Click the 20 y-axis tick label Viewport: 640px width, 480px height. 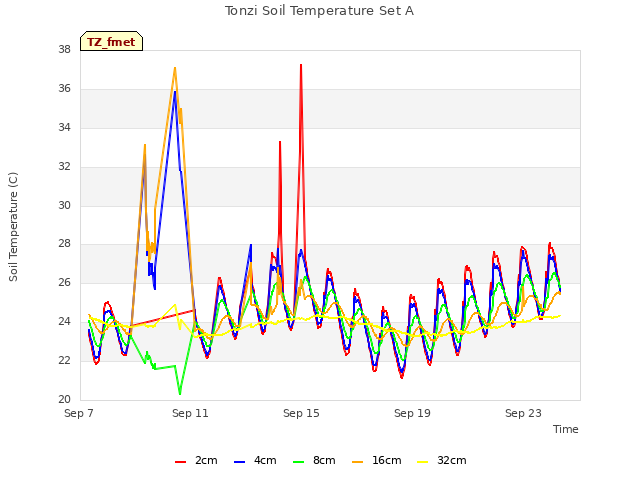click(x=64, y=399)
